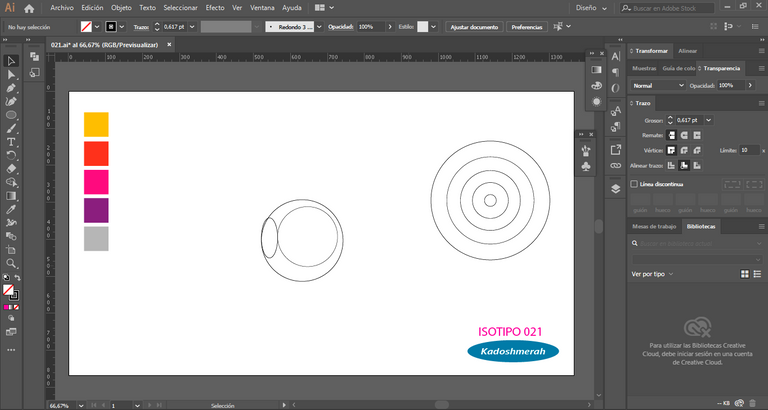
Task: Open Grosor stroke weight dropdown in panel
Action: (x=708, y=120)
